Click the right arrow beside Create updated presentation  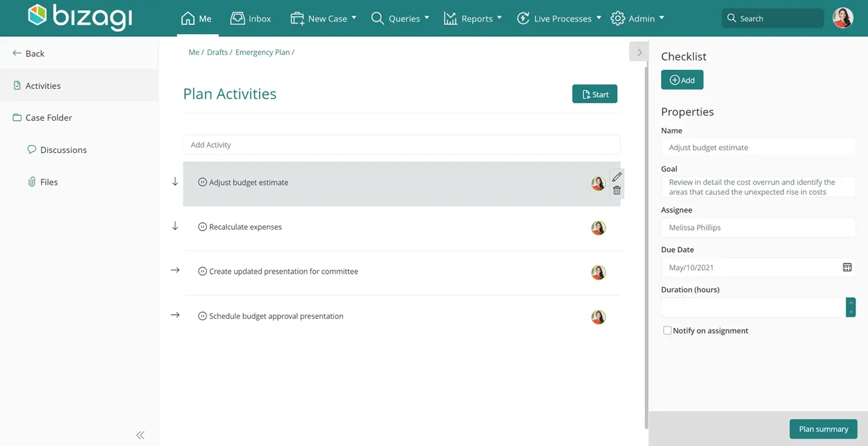click(x=175, y=270)
